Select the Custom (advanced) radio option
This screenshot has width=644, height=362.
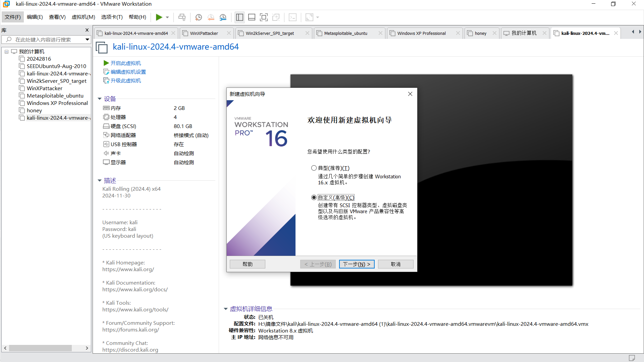[314, 197]
